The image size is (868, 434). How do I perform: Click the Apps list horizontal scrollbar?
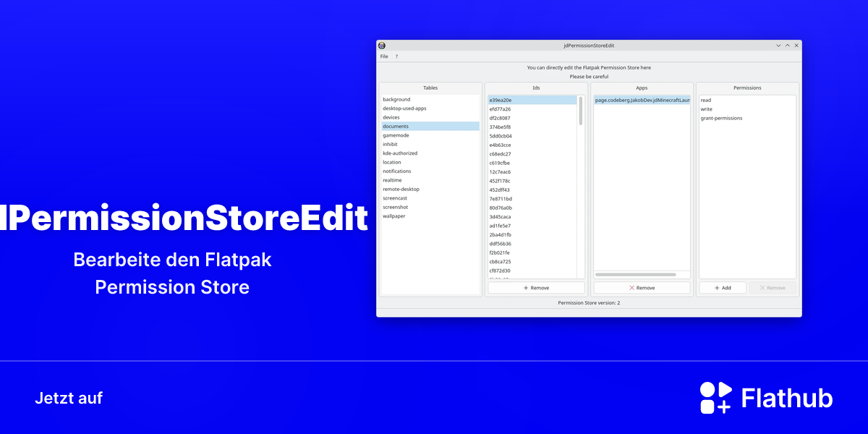[636, 275]
